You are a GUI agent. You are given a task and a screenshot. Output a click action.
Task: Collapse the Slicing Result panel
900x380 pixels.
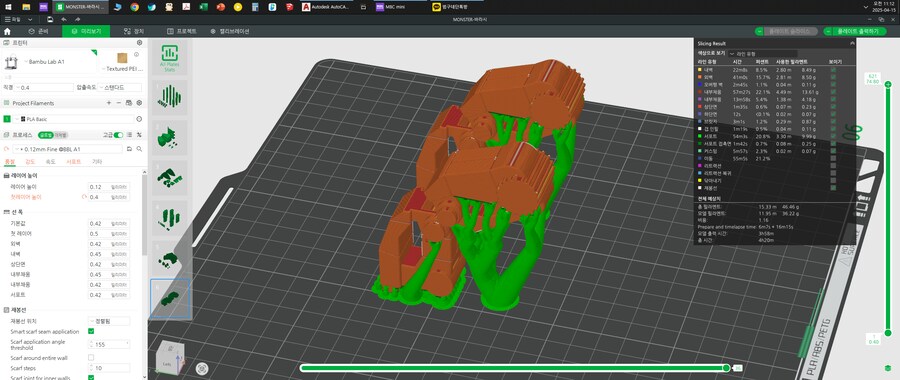852,44
